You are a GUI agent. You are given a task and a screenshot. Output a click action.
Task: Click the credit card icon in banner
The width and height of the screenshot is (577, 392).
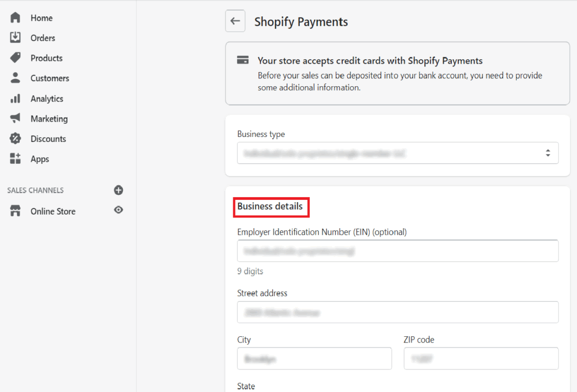242,60
